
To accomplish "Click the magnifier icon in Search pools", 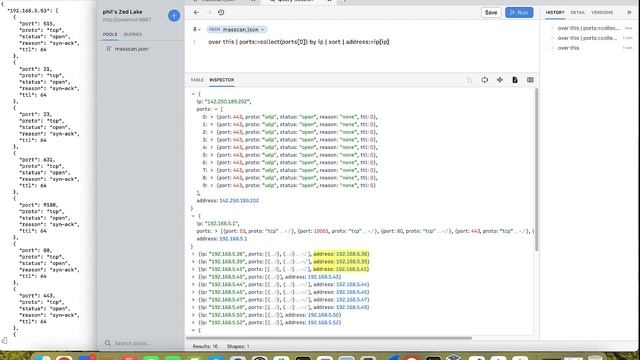I will [x=108, y=343].
